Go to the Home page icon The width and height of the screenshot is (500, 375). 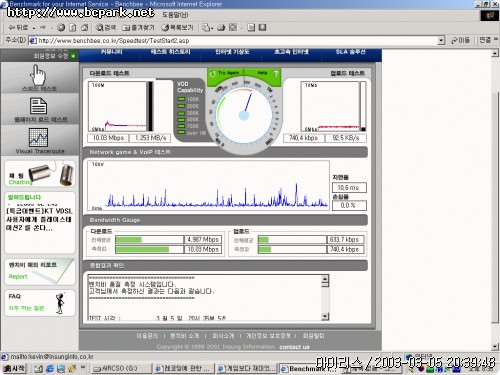point(85,28)
